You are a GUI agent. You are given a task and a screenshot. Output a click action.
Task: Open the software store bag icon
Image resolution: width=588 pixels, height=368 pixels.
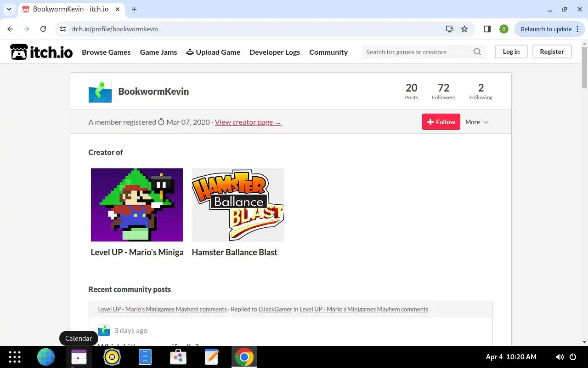pyautogui.click(x=178, y=357)
